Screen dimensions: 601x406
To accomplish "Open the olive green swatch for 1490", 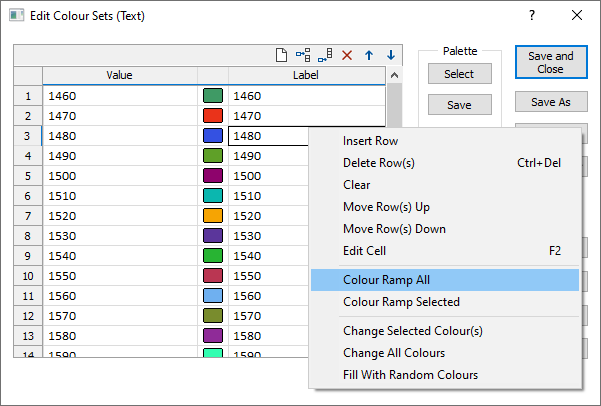I will [x=213, y=156].
